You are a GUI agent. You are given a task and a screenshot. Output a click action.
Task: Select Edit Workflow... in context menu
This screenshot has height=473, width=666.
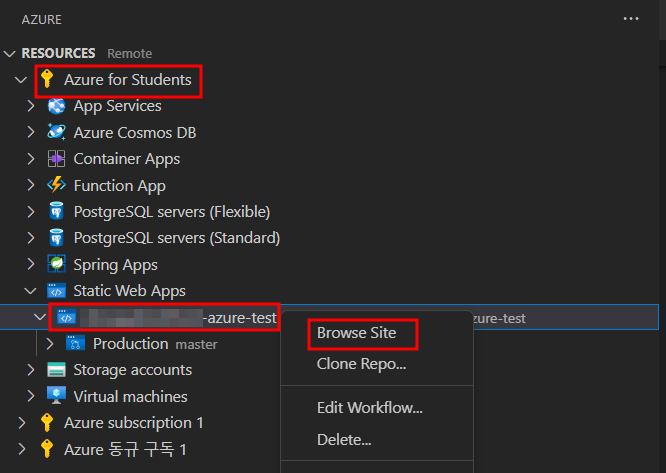(369, 407)
